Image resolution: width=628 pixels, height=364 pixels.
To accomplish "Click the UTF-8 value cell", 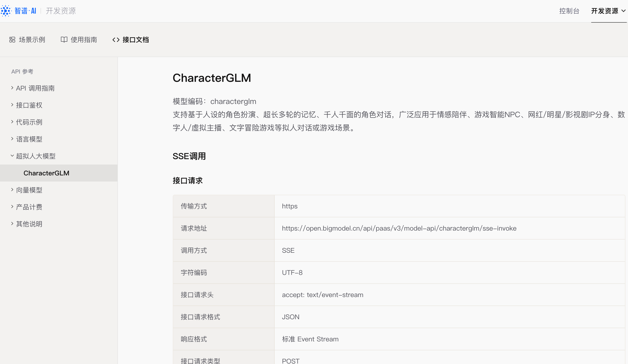I will tap(450, 273).
